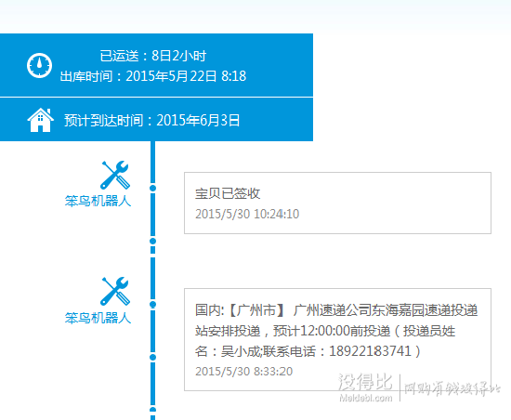Open the second 笨鸟机器人 label link
The width and height of the screenshot is (511, 420).
point(98,318)
